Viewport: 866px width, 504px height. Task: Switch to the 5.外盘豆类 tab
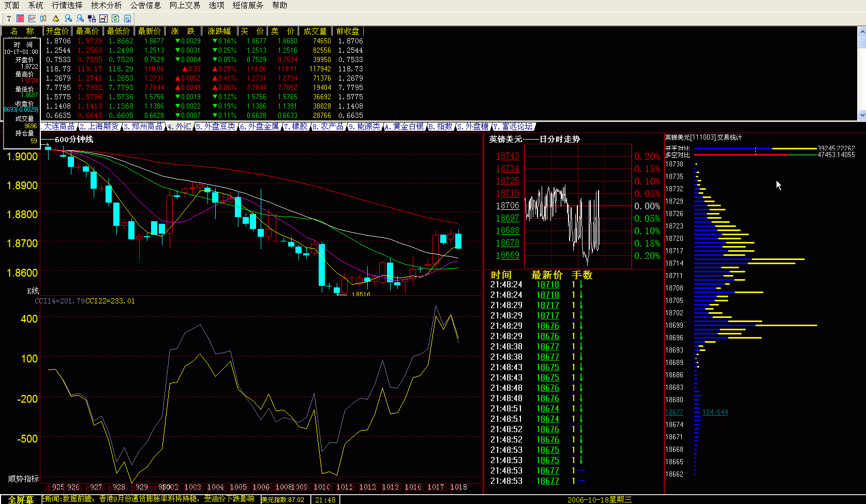pyautogui.click(x=216, y=127)
